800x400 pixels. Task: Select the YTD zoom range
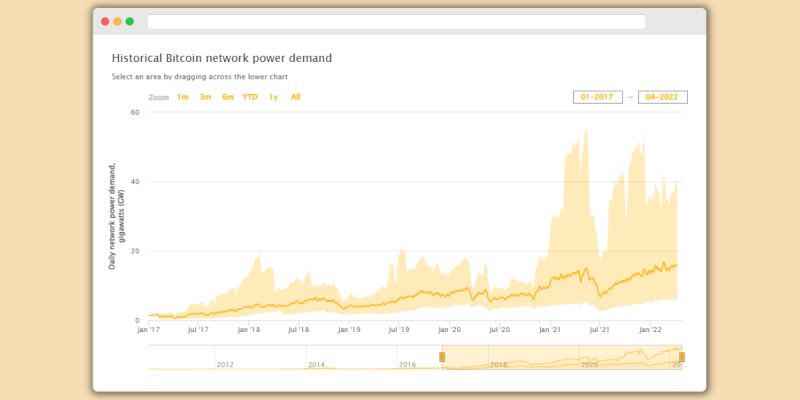[250, 97]
